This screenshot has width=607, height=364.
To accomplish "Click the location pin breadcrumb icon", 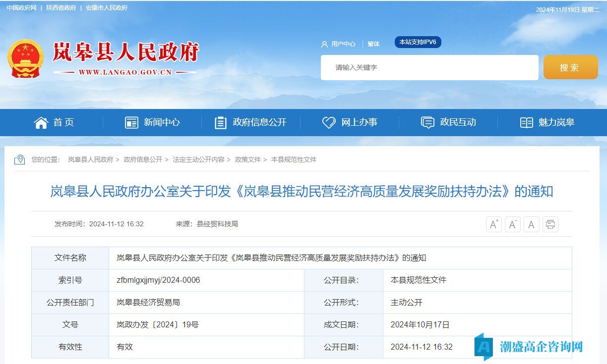I will click(20, 159).
